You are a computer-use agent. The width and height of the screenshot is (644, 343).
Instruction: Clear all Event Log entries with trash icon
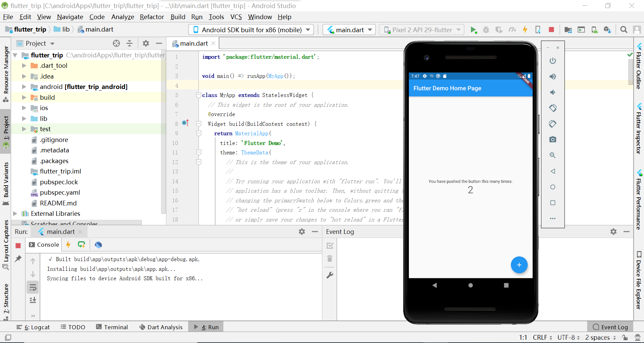pyautogui.click(x=330, y=258)
